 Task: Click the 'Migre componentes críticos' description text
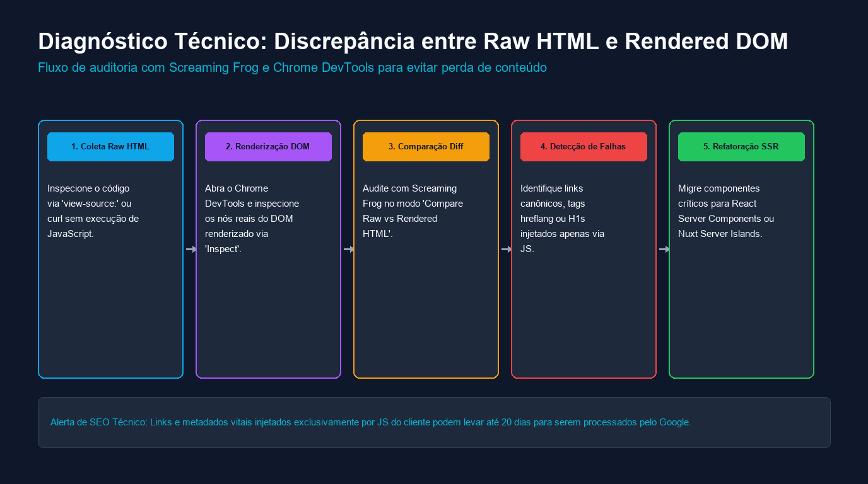click(x=726, y=211)
